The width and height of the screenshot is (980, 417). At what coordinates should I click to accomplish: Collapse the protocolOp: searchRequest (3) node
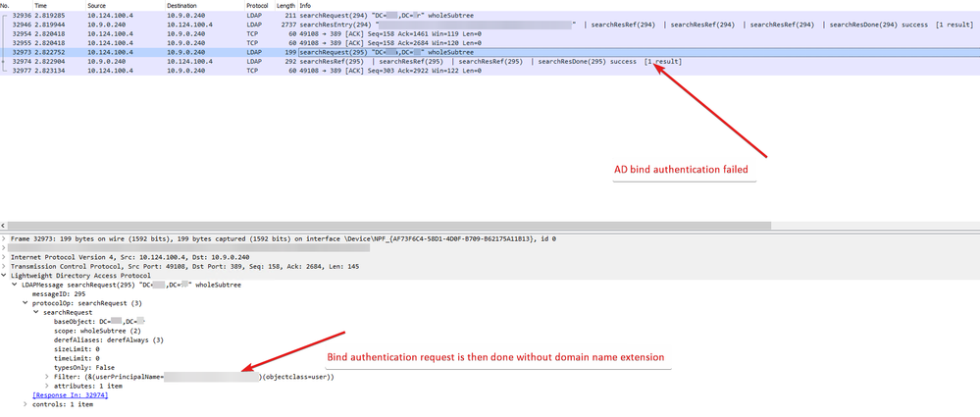pos(25,302)
